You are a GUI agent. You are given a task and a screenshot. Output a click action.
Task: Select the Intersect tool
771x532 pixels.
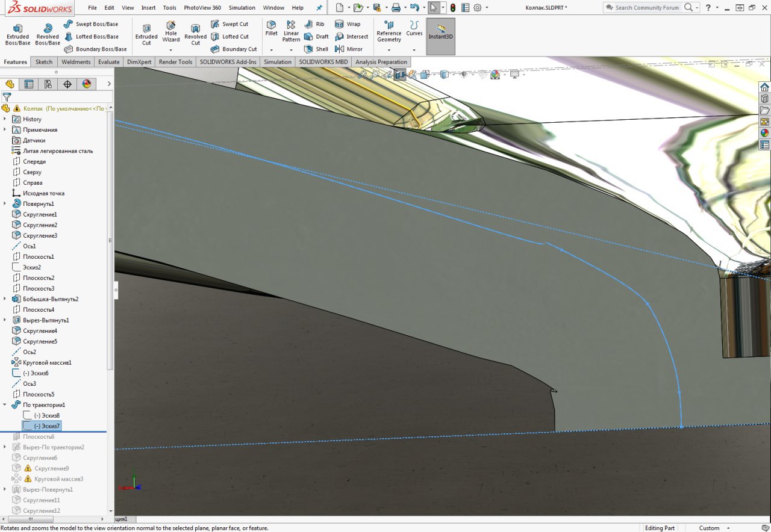351,37
